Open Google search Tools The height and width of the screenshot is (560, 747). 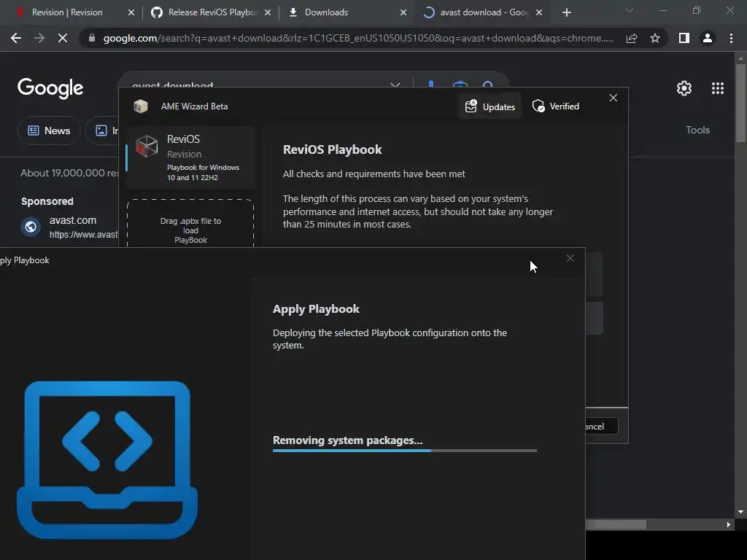pos(697,130)
